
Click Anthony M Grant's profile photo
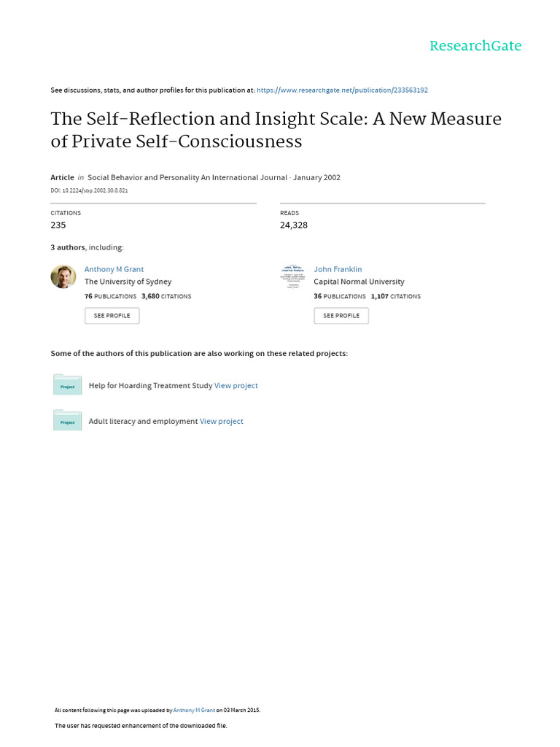click(63, 276)
